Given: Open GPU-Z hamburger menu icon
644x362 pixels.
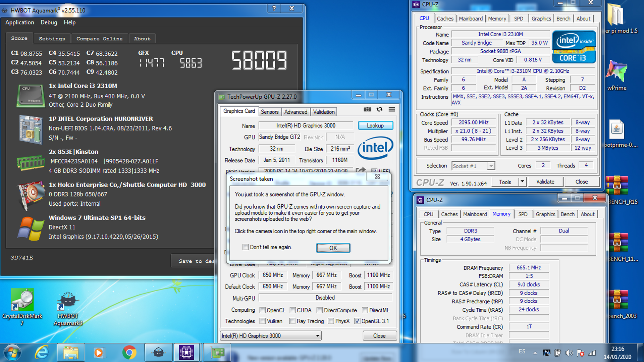Looking at the screenshot, I should pos(391,109).
